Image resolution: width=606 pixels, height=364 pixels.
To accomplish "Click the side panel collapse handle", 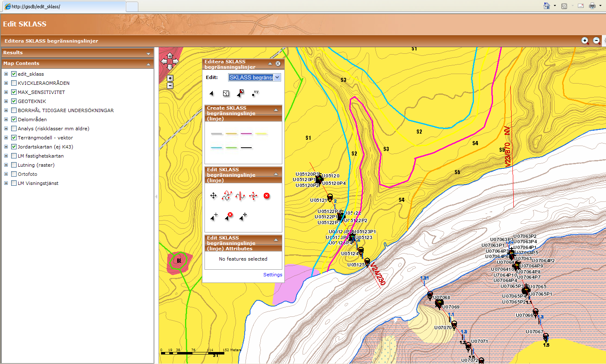I will pos(156,196).
